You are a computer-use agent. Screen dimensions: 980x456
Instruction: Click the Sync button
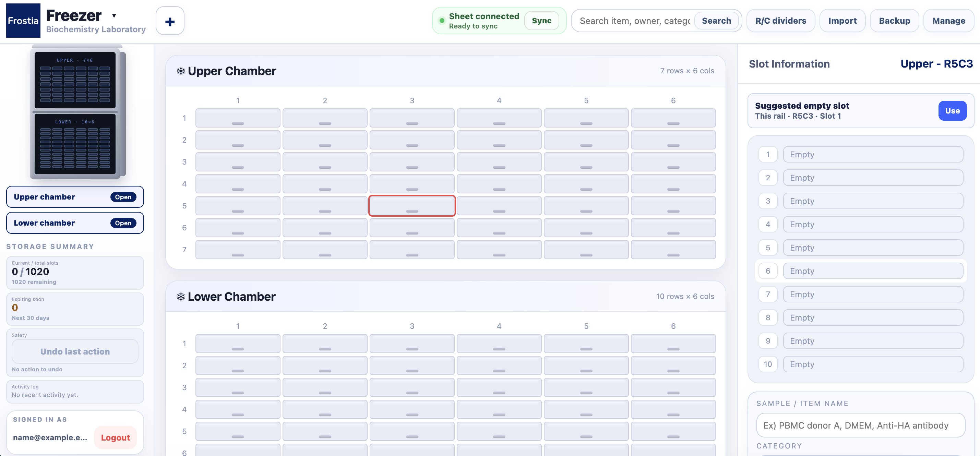coord(541,21)
